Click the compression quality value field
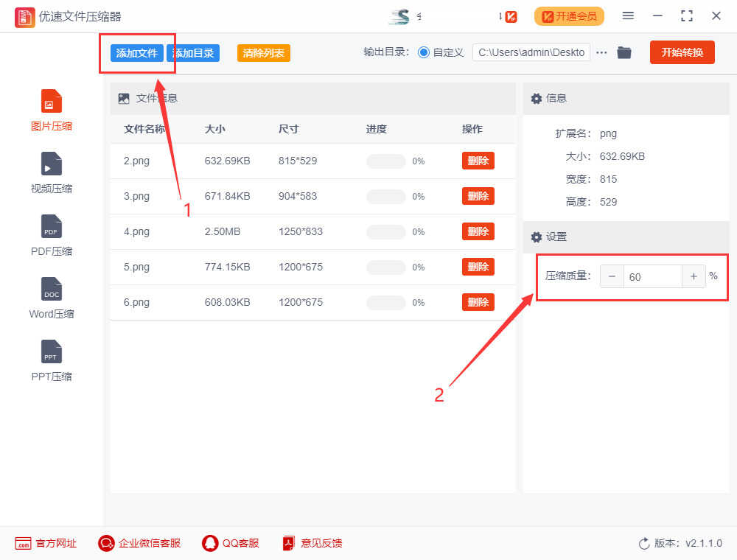 click(653, 276)
